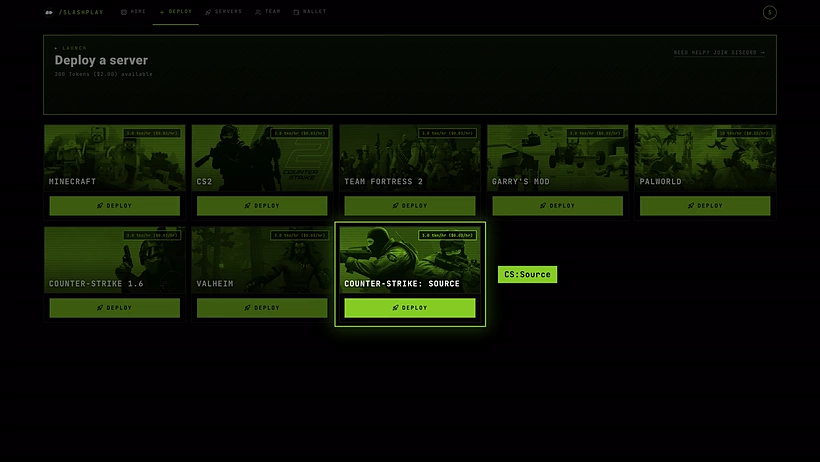Image resolution: width=820 pixels, height=462 pixels.
Task: Click the Valheim price badge
Action: coord(300,235)
